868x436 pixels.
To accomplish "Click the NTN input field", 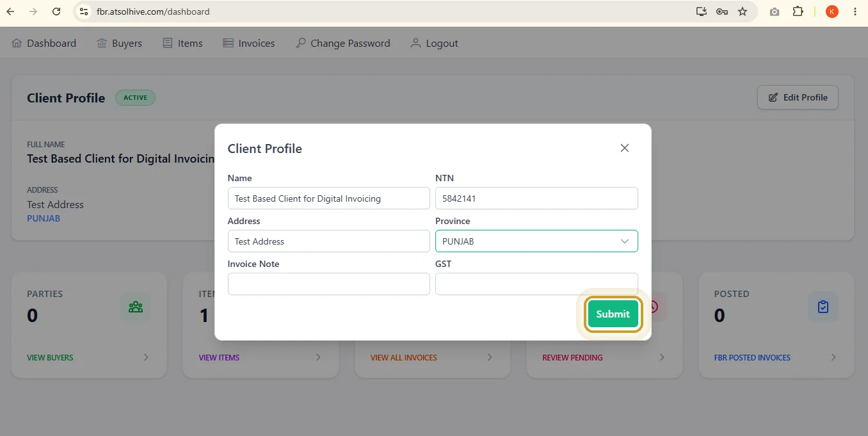I will pyautogui.click(x=536, y=198).
